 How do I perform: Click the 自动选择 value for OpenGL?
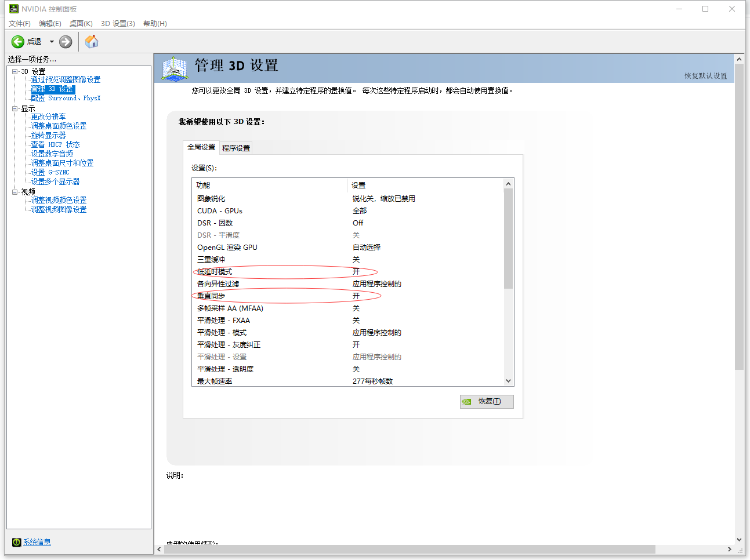tap(367, 248)
